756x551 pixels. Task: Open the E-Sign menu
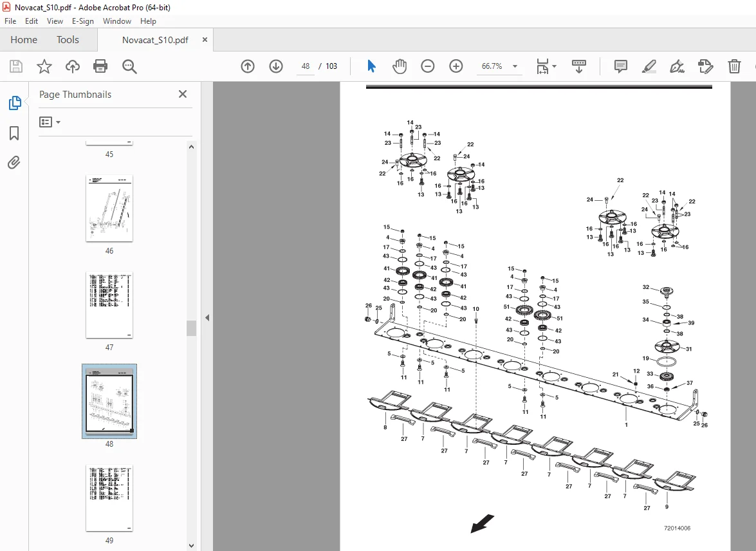click(x=82, y=21)
